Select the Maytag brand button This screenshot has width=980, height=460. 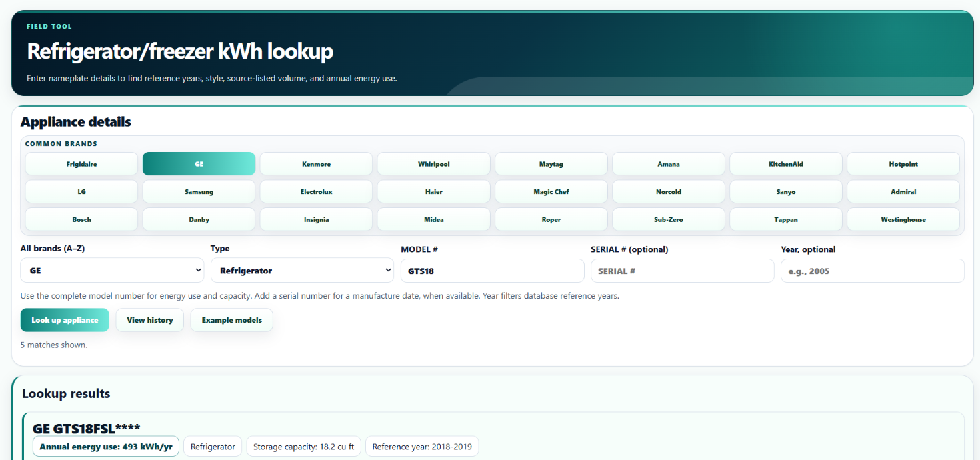tap(551, 164)
